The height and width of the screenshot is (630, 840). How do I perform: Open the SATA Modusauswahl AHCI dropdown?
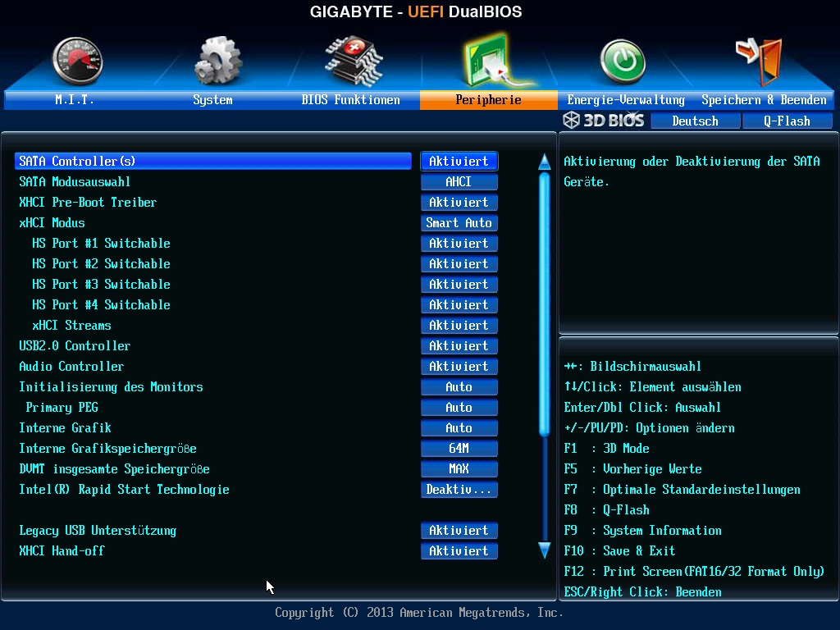click(459, 182)
